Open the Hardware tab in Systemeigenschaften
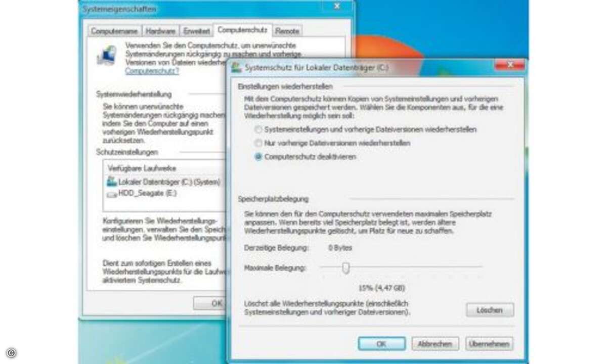The image size is (607, 364). pyautogui.click(x=160, y=31)
